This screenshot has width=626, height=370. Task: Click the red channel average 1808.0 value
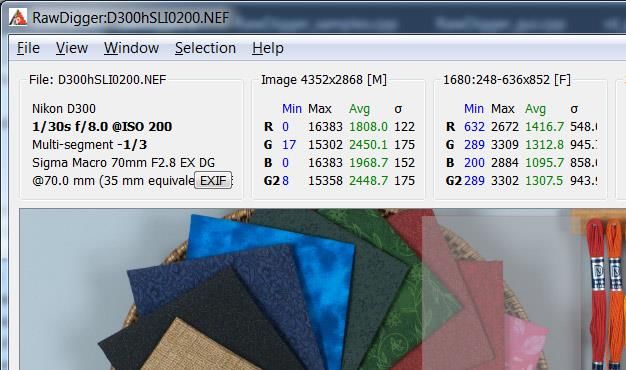coord(368,127)
